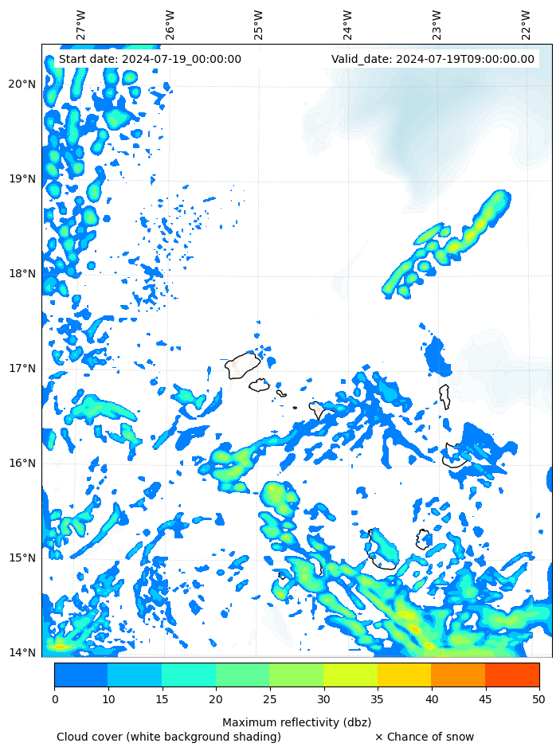Click the 16°N latitude axis label
Viewport: 560px width, 751px height.
[x=22, y=464]
